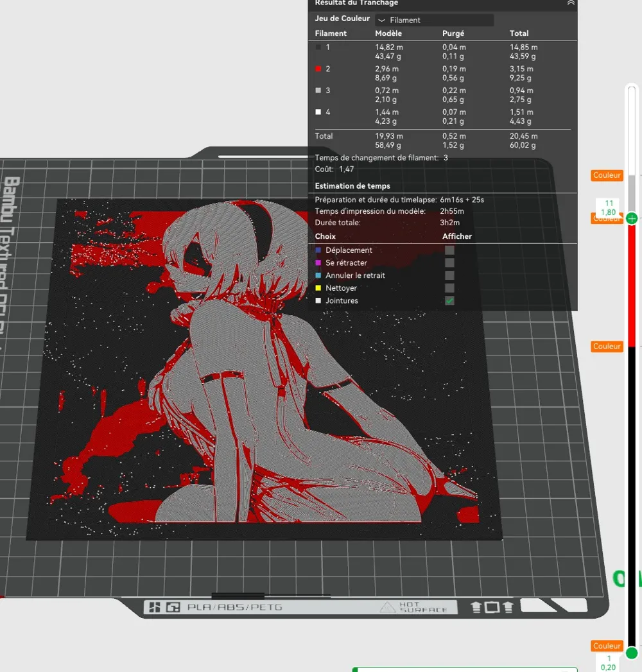Click the magenta Se rétracter color icon
Screen dimensions: 642x672
tap(318, 263)
